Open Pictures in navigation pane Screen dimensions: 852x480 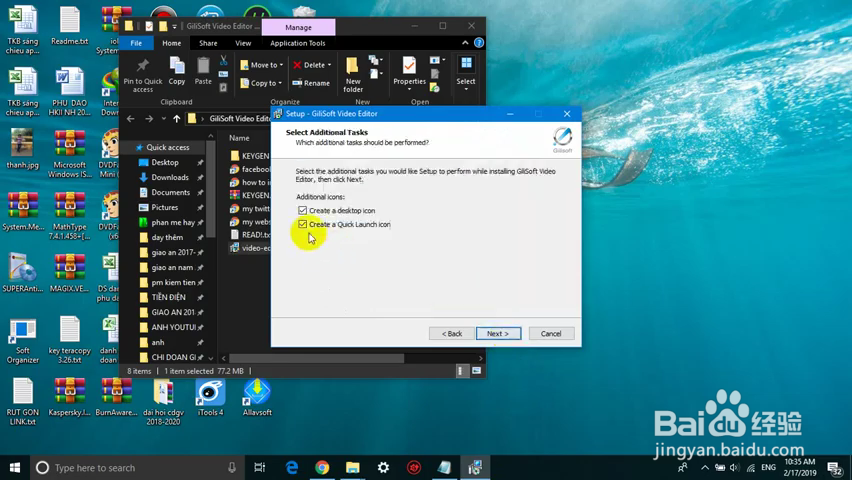165,207
